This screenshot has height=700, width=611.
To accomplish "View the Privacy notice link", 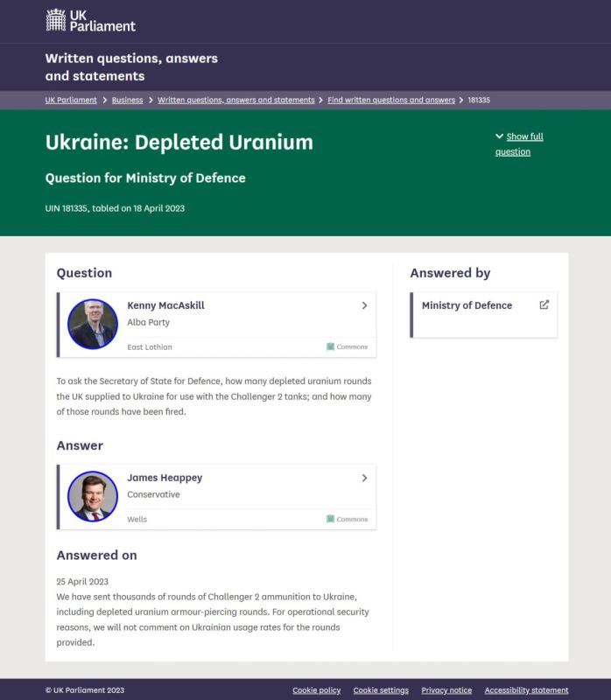I will [446, 690].
